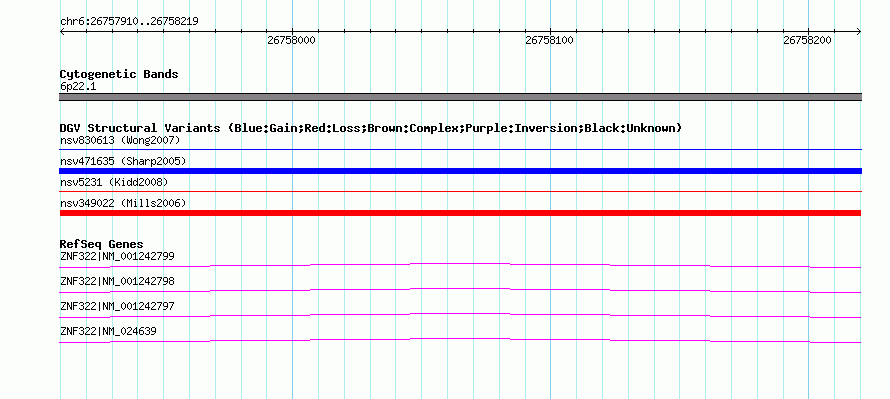890x399 pixels.
Task: Select variant label nsv5231 (Kidd2008)
Action: point(114,182)
